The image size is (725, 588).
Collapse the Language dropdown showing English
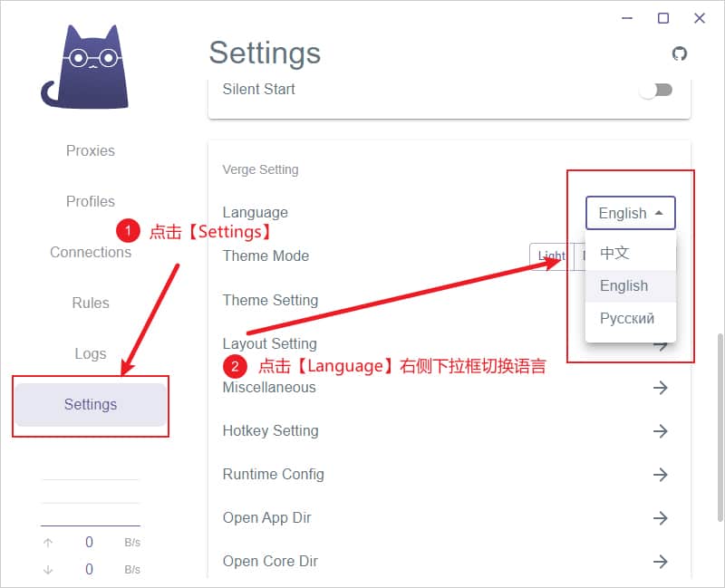tap(630, 213)
